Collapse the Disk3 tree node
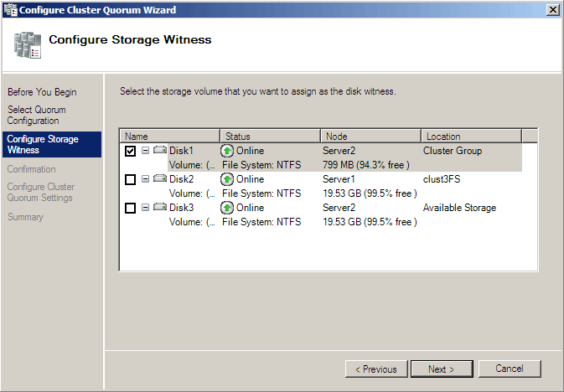The width and height of the screenshot is (564, 392). [x=145, y=207]
